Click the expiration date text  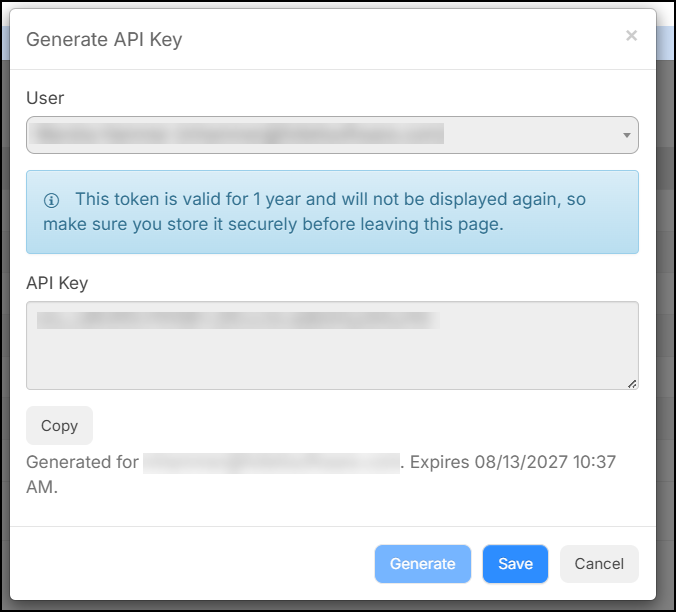pos(513,462)
